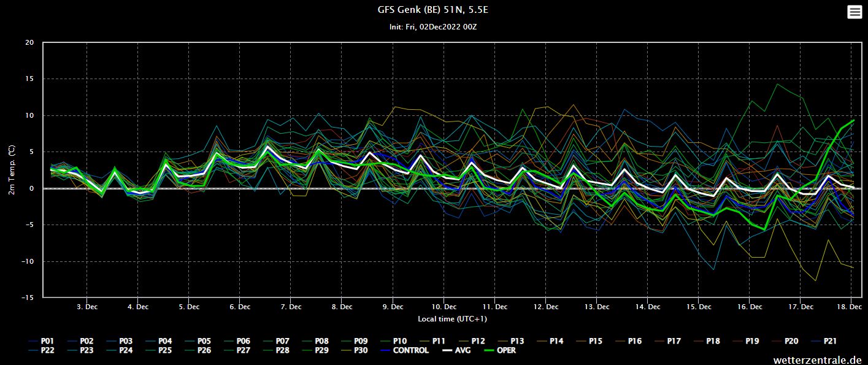This screenshot has width=868, height=365.
Task: Click the 10. Dec x-axis label
Action: coord(444,307)
